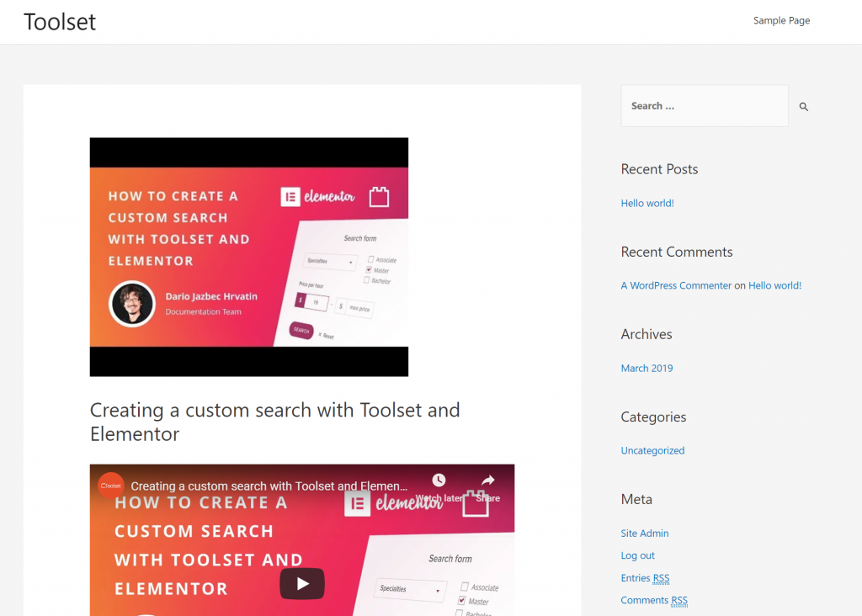The height and width of the screenshot is (616, 862).
Task: Open Entries RSS feed link
Action: pos(645,578)
